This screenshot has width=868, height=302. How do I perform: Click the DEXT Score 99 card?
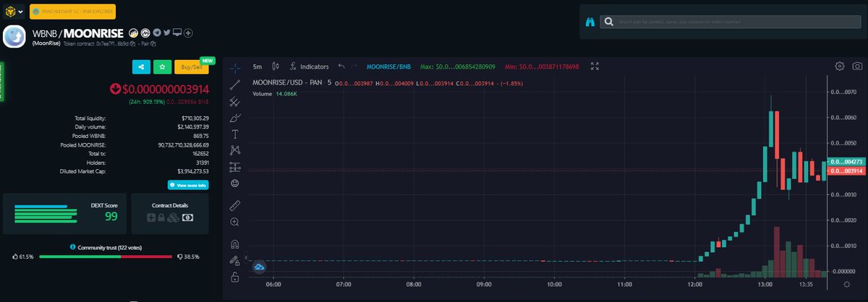coord(66,213)
